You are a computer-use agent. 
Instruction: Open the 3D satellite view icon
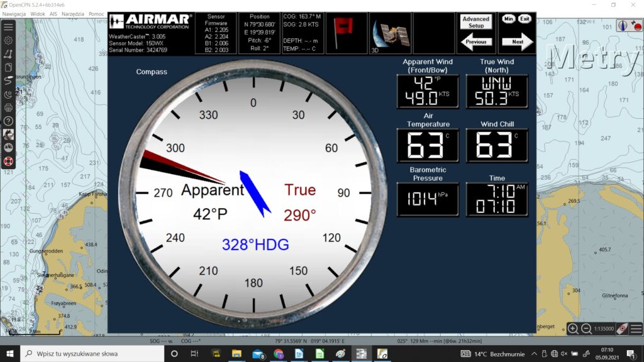pos(391,33)
